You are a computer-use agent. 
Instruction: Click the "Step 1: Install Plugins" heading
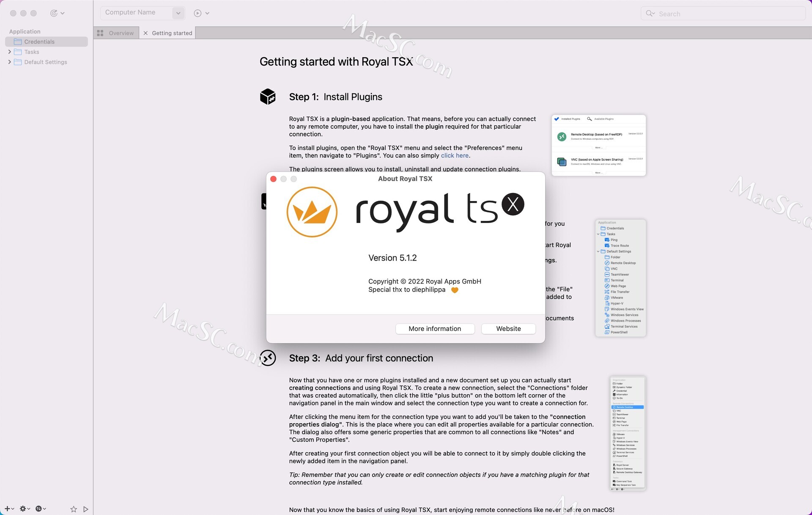click(336, 97)
